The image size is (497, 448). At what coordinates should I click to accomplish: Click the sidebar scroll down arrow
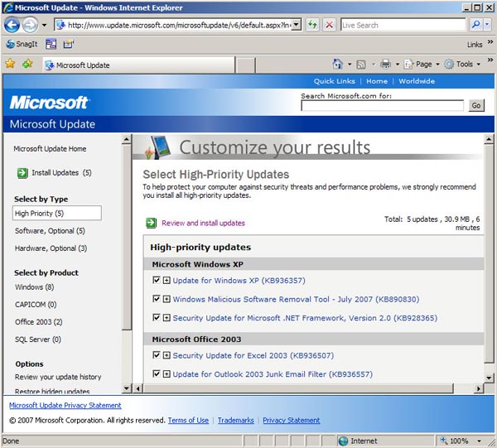[x=127, y=388]
